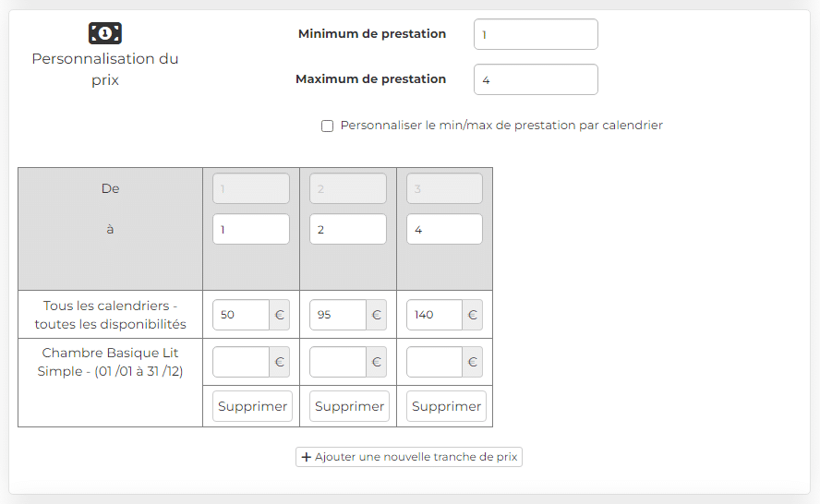Edit the 140 euro price field
This screenshot has height=504, width=820.
click(435, 315)
